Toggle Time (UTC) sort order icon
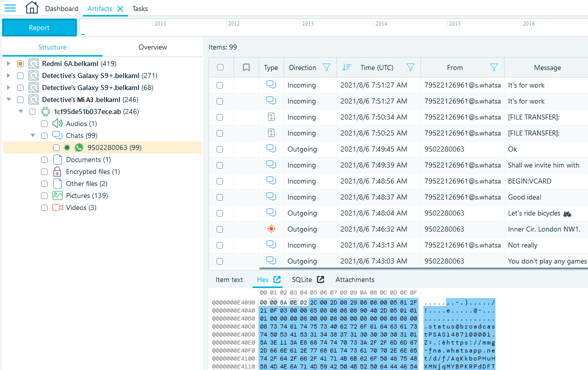 [x=346, y=67]
